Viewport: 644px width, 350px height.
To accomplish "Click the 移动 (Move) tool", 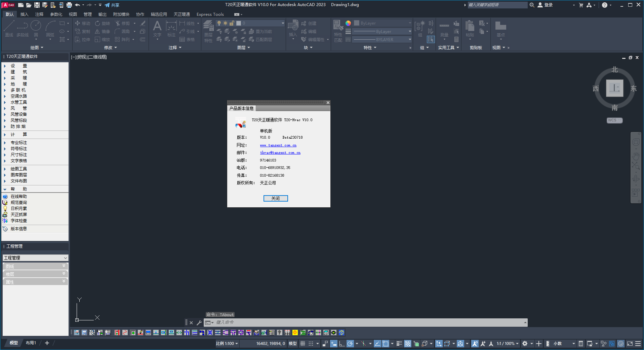I will pos(83,23).
